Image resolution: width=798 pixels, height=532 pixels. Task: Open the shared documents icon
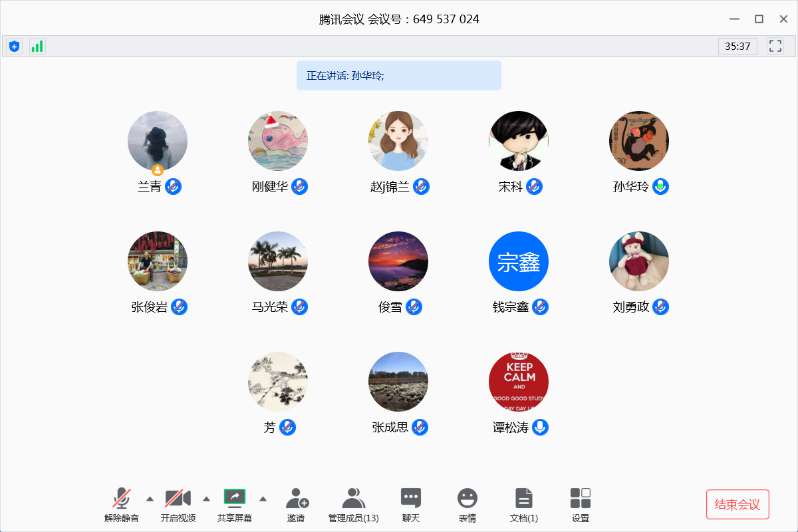(523, 499)
